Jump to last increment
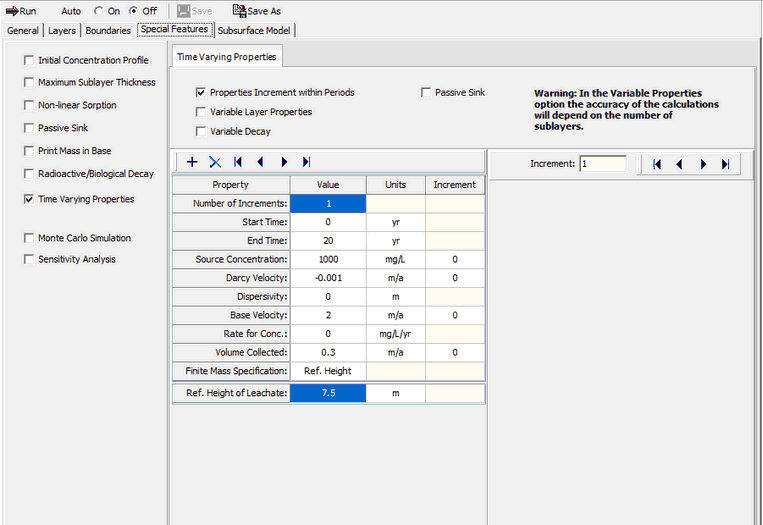Screen dimensions: 763x525 coord(725,164)
